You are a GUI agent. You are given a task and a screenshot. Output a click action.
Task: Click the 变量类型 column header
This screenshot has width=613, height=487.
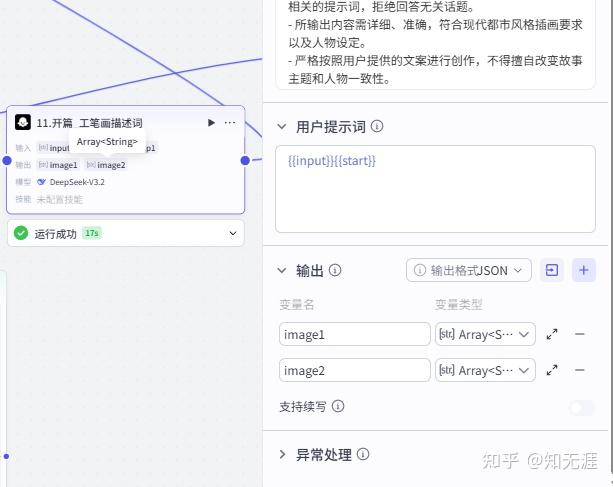[459, 304]
